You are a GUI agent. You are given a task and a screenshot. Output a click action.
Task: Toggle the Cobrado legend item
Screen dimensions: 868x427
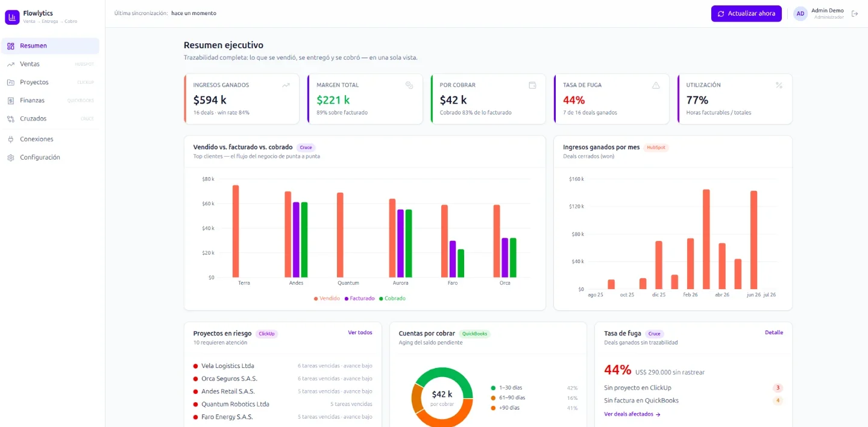392,298
